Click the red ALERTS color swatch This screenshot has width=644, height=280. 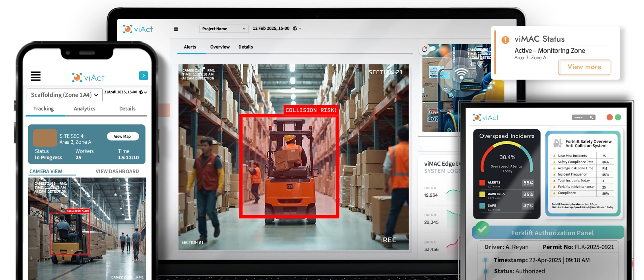tap(482, 183)
